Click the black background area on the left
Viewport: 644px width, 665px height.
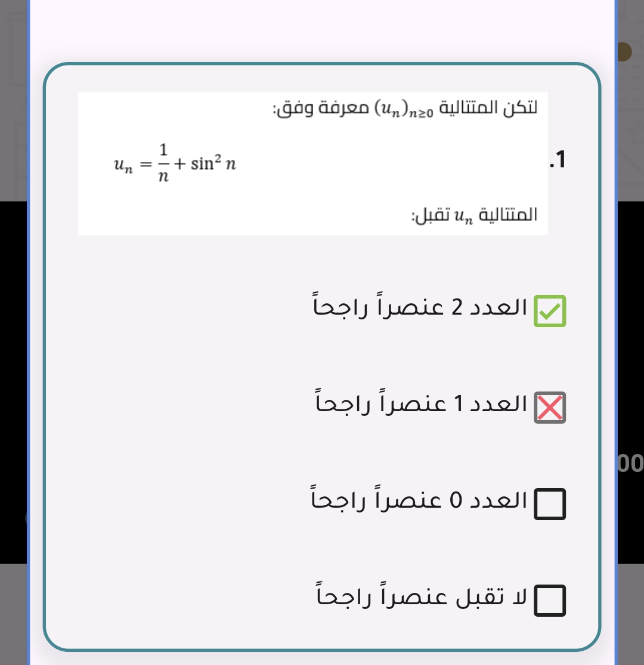click(x=14, y=381)
